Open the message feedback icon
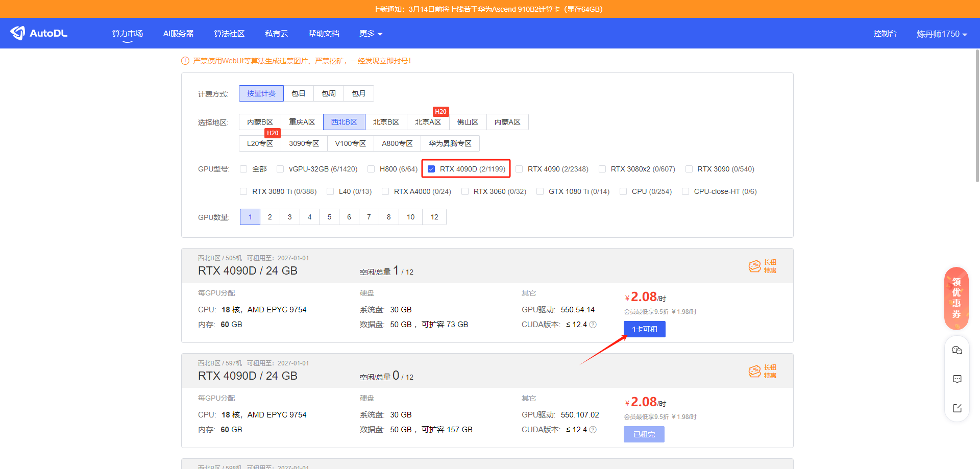This screenshot has width=980, height=469. (957, 379)
